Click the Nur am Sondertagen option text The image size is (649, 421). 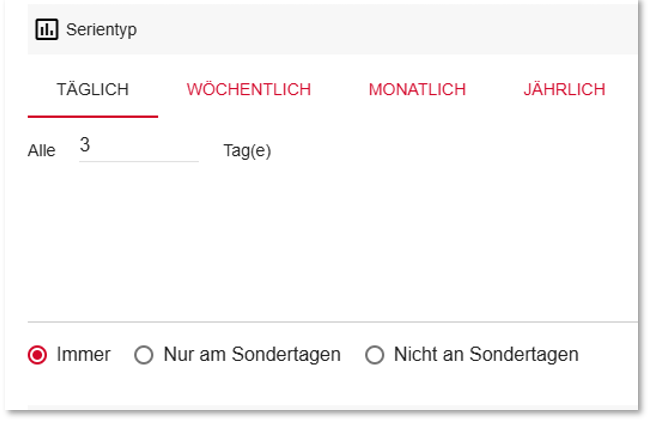coord(252,355)
